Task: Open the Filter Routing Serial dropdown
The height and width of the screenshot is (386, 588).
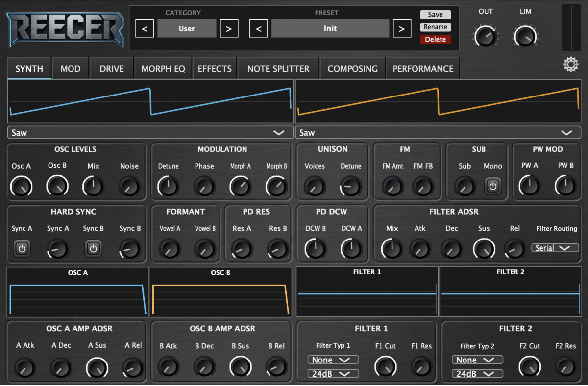Action: (x=555, y=248)
